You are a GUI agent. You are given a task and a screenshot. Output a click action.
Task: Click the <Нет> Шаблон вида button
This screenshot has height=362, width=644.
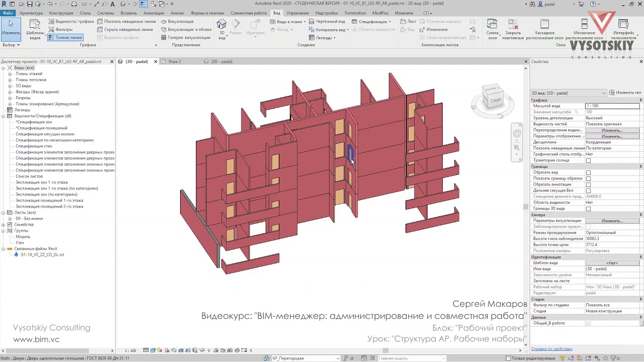tap(612, 263)
